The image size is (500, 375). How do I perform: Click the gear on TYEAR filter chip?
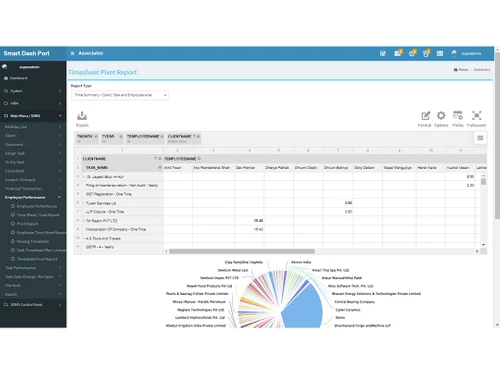(x=121, y=136)
